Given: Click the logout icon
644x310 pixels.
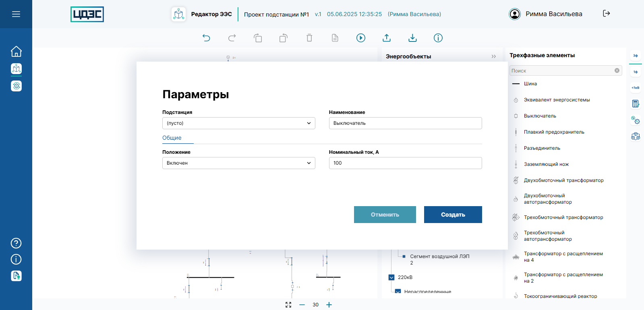Looking at the screenshot, I should tap(606, 14).
